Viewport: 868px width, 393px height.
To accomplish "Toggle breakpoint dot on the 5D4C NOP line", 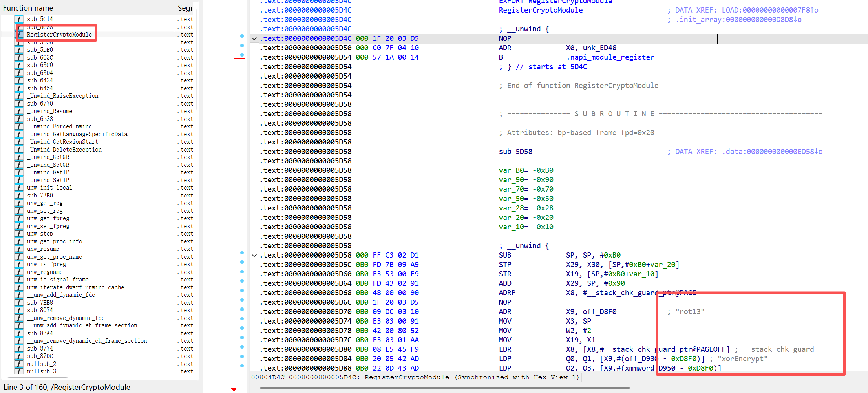I will [x=242, y=36].
